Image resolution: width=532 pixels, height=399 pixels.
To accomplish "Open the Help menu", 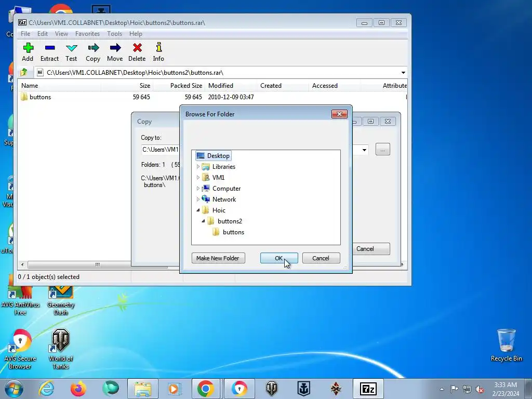I will click(x=136, y=34).
